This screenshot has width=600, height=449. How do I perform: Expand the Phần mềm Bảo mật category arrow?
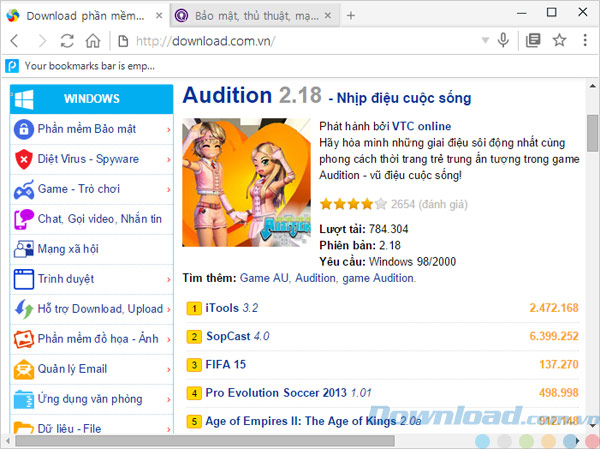pyautogui.click(x=169, y=129)
